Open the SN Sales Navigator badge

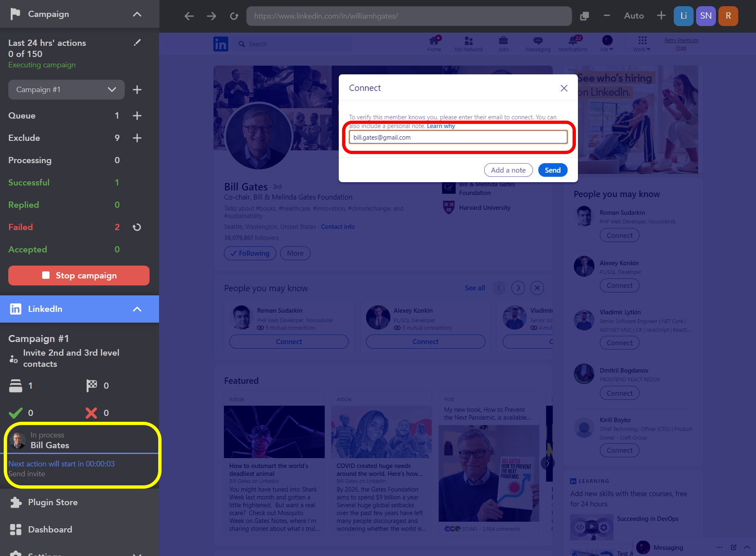706,16
